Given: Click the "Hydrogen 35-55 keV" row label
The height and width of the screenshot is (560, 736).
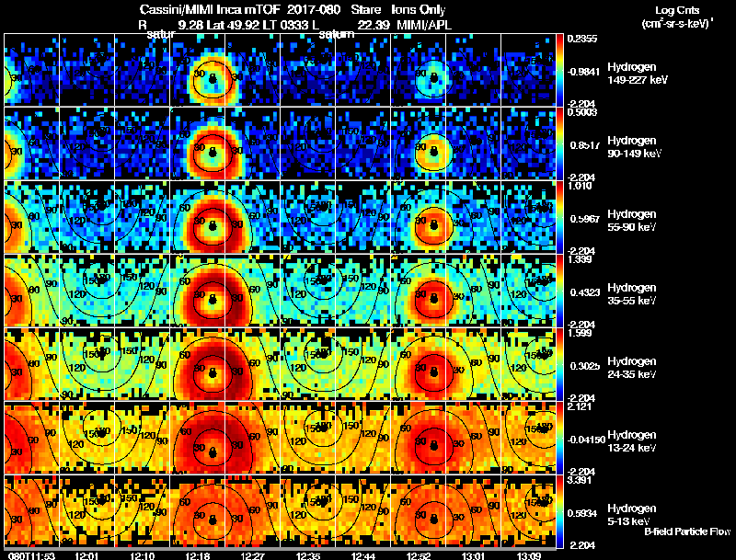Looking at the screenshot, I should tap(632, 294).
